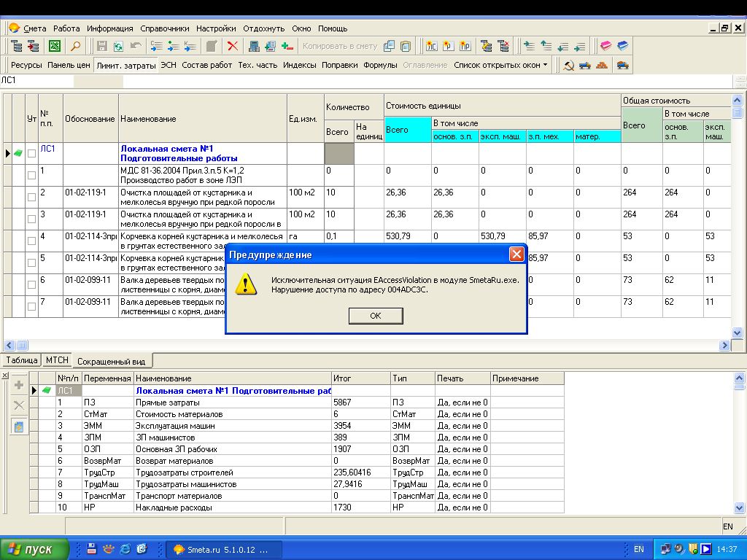Click the copy pages icon

(x=389, y=46)
